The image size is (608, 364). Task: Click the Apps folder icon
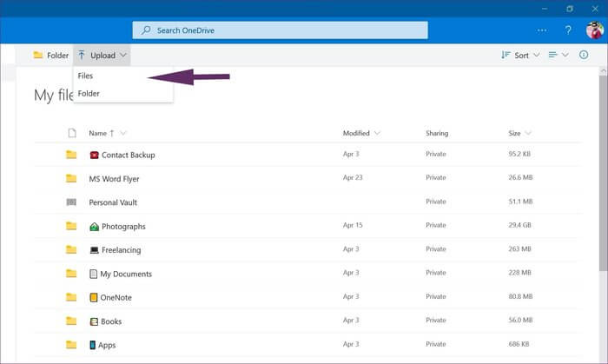pyautogui.click(x=71, y=344)
